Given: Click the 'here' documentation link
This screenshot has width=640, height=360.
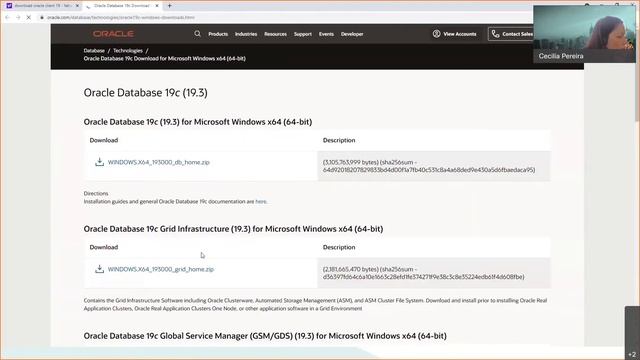Looking at the screenshot, I should [260, 201].
